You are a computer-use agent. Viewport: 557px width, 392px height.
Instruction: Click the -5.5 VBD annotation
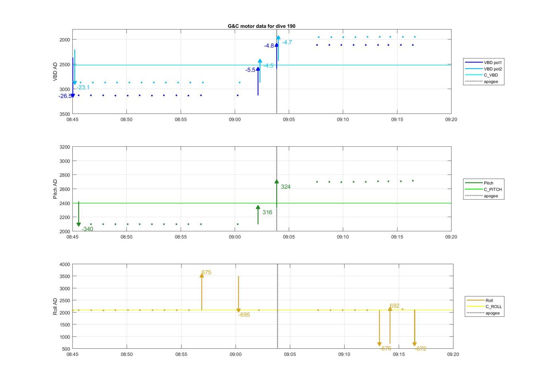(250, 70)
